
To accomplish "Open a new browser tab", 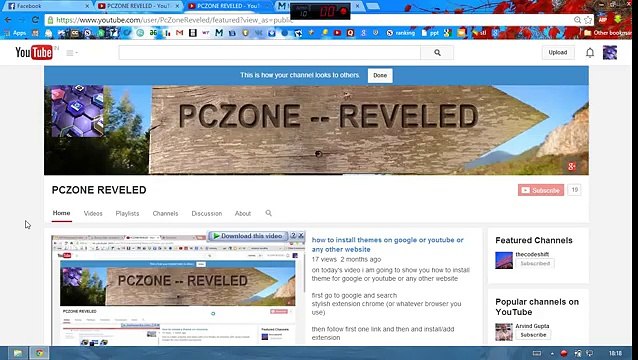I will 373,6.
